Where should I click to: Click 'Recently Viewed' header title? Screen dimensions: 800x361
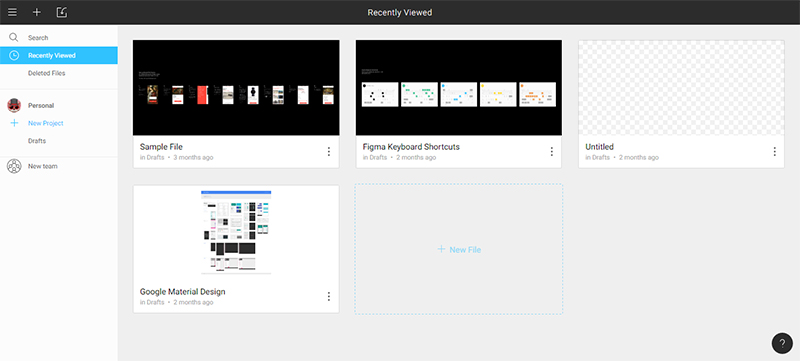click(400, 12)
